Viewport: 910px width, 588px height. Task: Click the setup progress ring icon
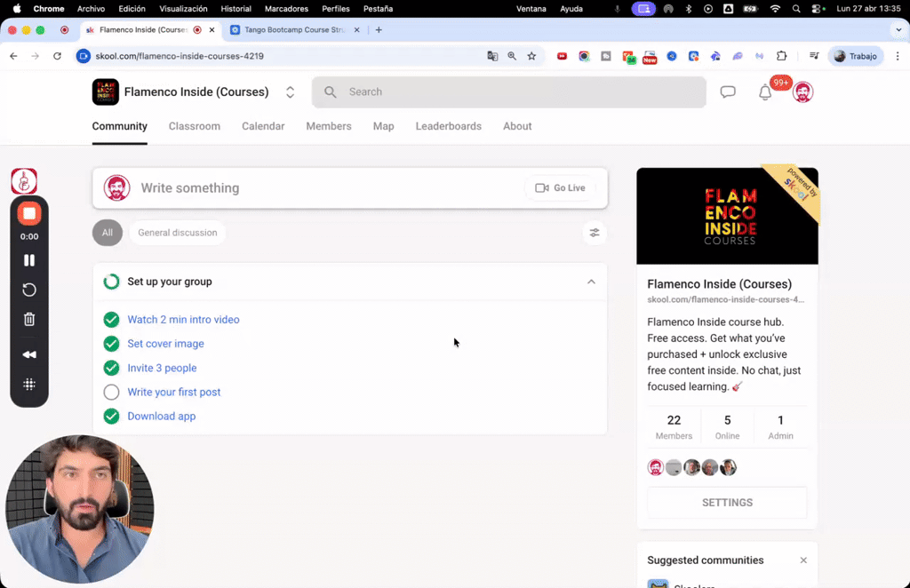[111, 282]
